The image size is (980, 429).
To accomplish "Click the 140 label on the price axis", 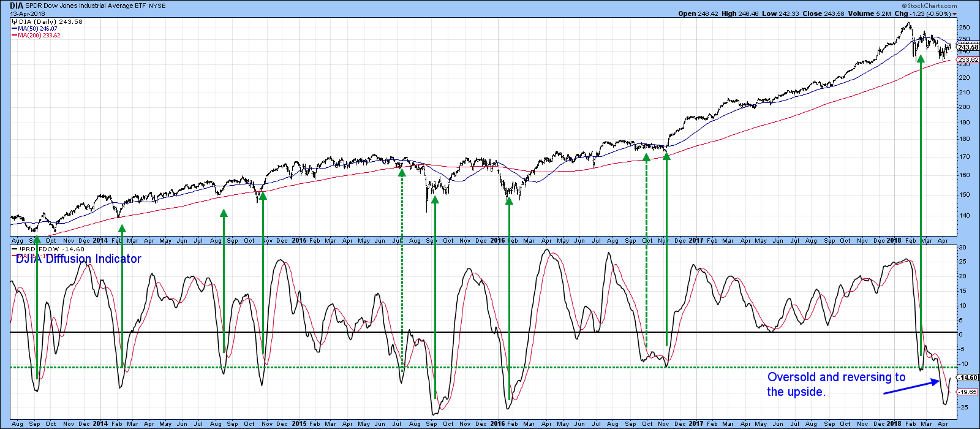I will coord(964,215).
